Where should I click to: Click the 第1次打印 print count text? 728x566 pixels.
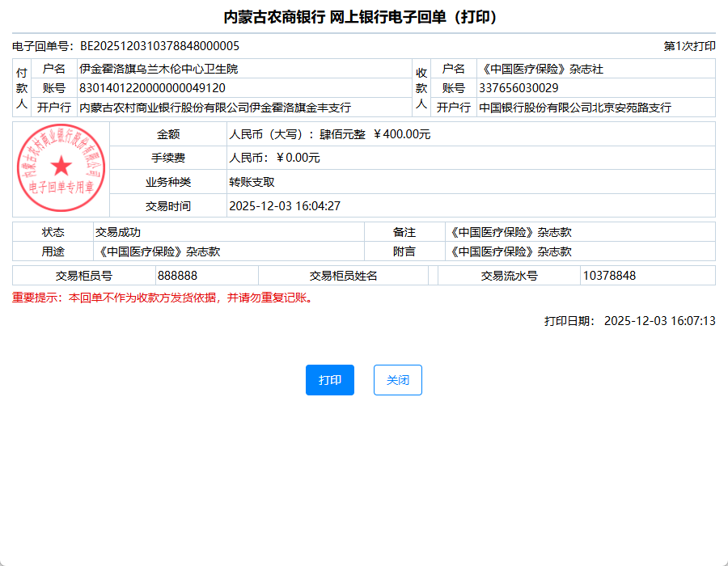[689, 46]
